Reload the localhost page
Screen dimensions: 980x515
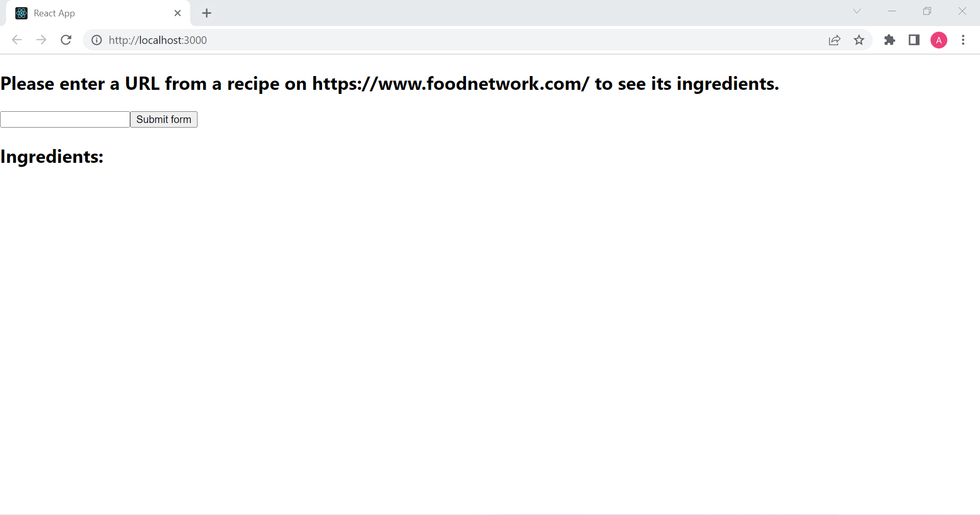tap(66, 40)
